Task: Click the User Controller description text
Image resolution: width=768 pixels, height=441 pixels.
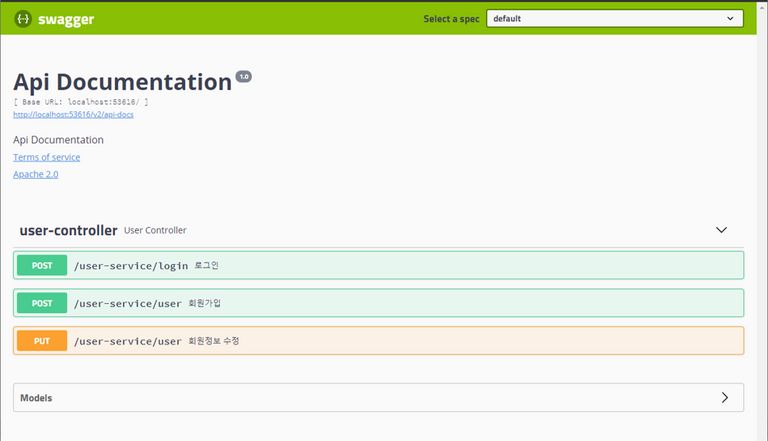Action: (155, 230)
